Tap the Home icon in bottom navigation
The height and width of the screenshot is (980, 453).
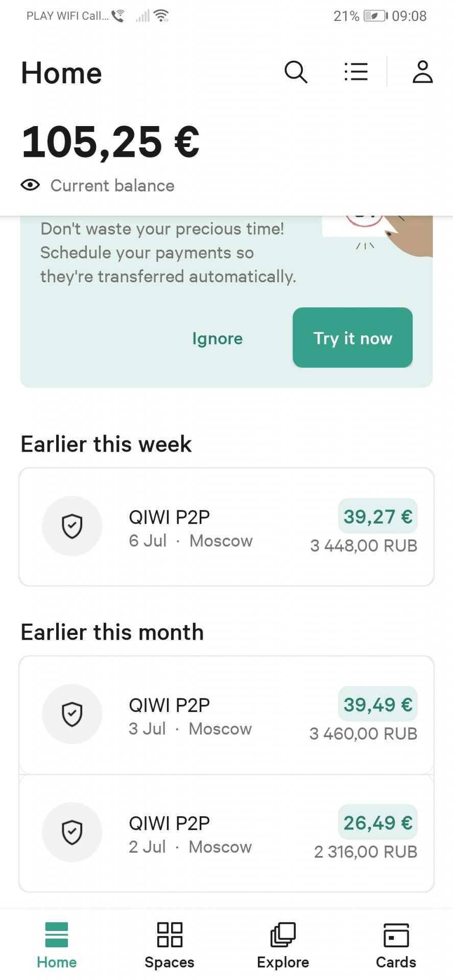pyautogui.click(x=56, y=934)
